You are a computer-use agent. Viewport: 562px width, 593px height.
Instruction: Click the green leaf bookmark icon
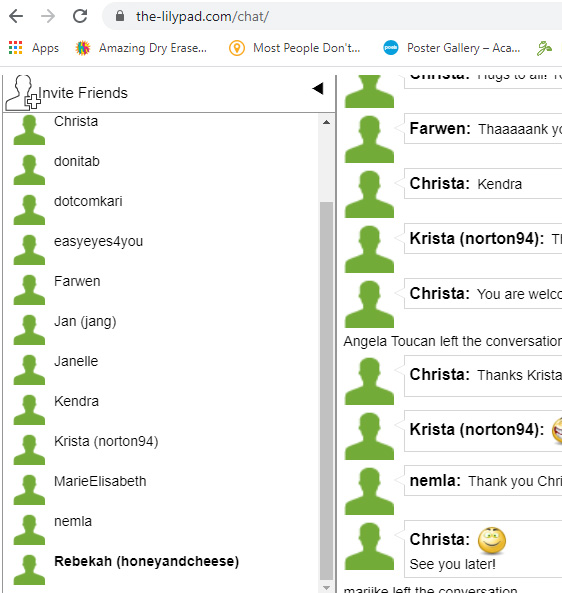pyautogui.click(x=545, y=48)
